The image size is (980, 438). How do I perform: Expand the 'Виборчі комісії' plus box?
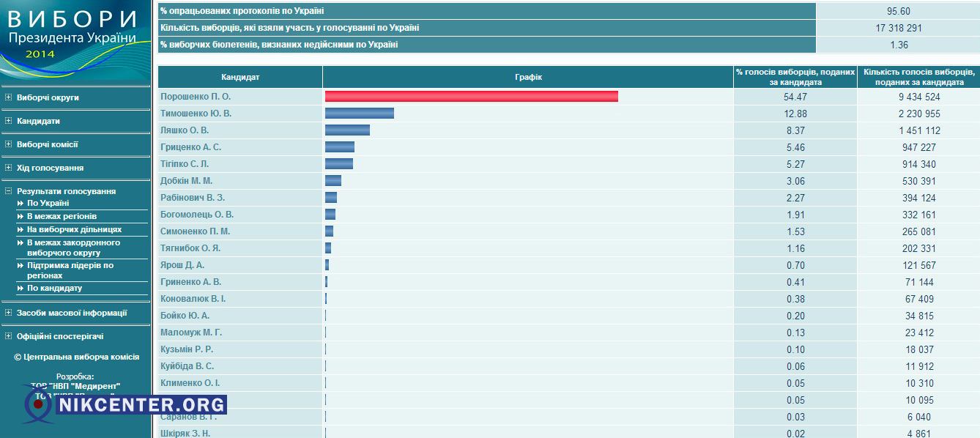[8, 144]
